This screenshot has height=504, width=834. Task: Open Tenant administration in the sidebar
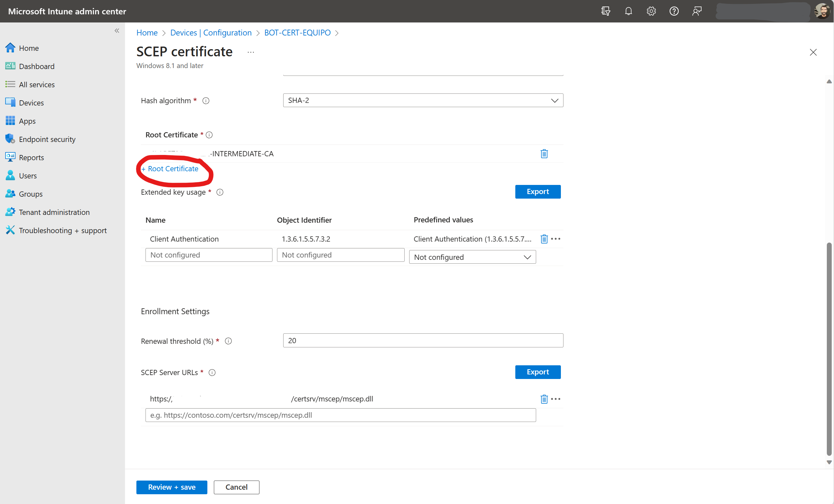[54, 212]
